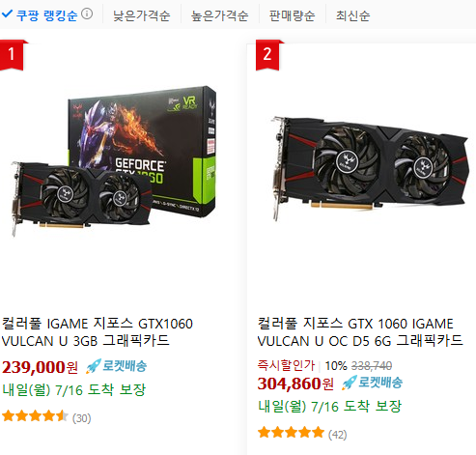Click the 로켓배송 rocket icon on second product
476x455 pixels.
(x=350, y=383)
